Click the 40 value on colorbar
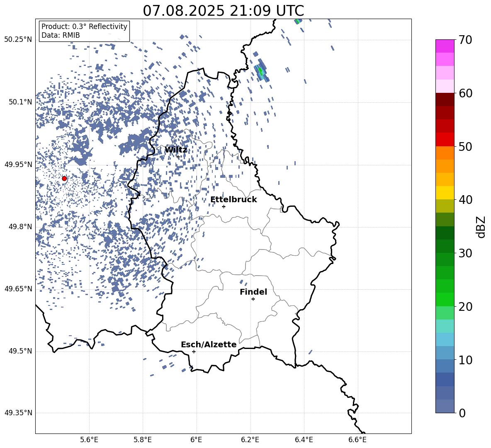491x448 pixels. click(465, 200)
